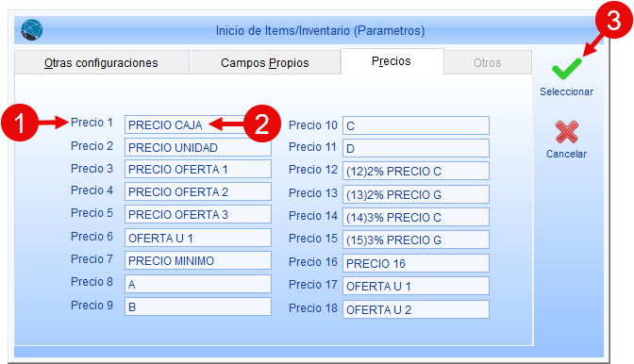Select the Precios tab
This screenshot has width=634, height=364.
click(392, 61)
